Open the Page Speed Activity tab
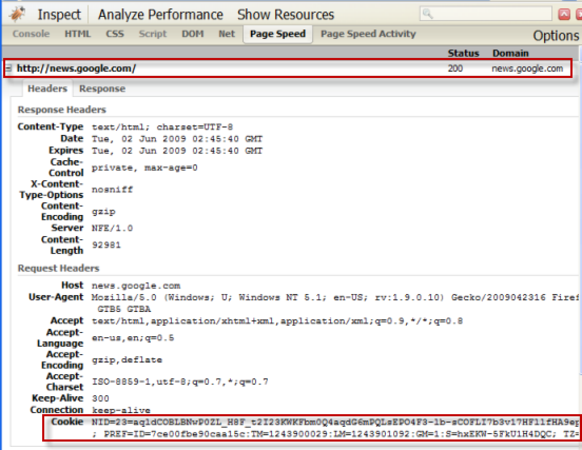Screen dimensions: 582x450 point(368,34)
